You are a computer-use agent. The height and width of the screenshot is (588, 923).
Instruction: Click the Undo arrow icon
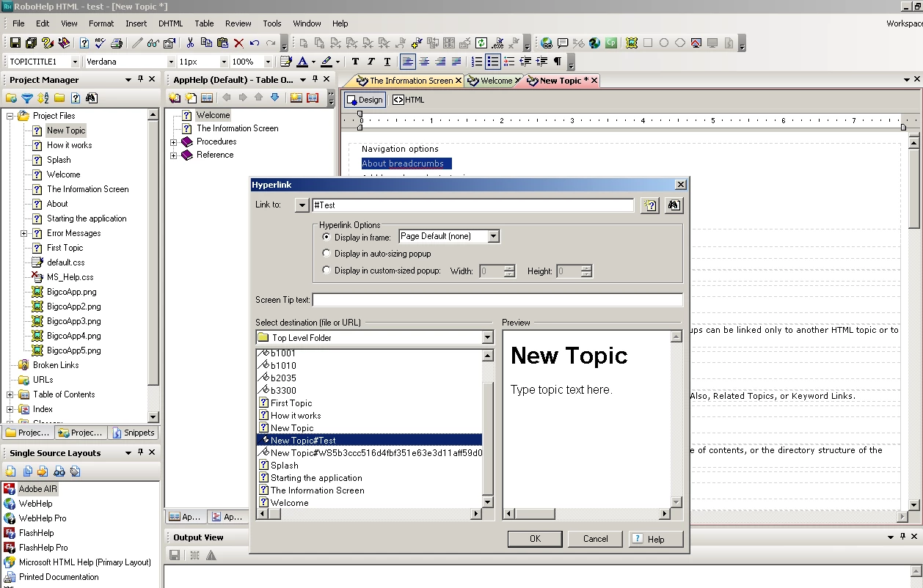pyautogui.click(x=255, y=43)
